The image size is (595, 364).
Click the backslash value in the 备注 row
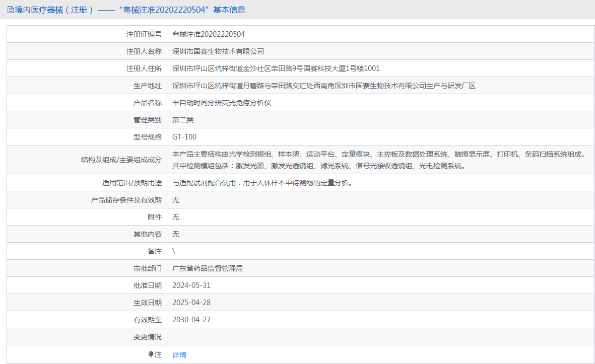174,251
